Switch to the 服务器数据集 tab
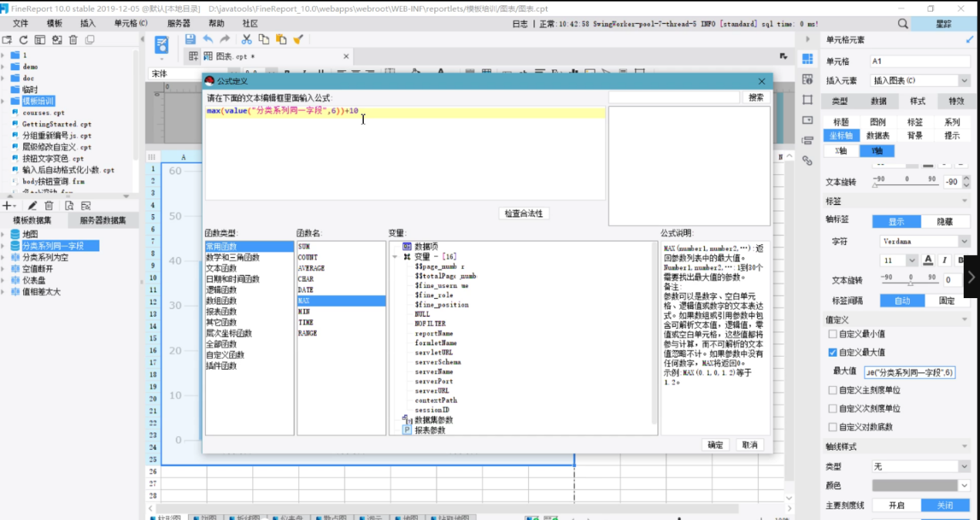The height and width of the screenshot is (520, 980). 103,221
